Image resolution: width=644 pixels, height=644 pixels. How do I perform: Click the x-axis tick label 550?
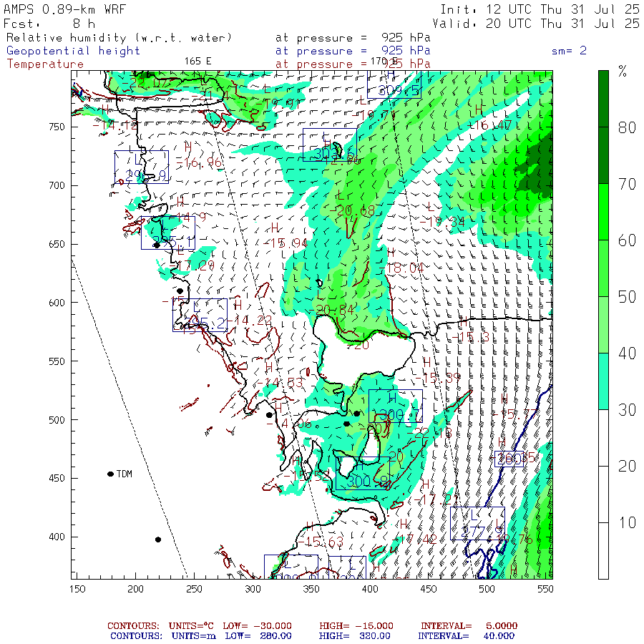point(545,590)
